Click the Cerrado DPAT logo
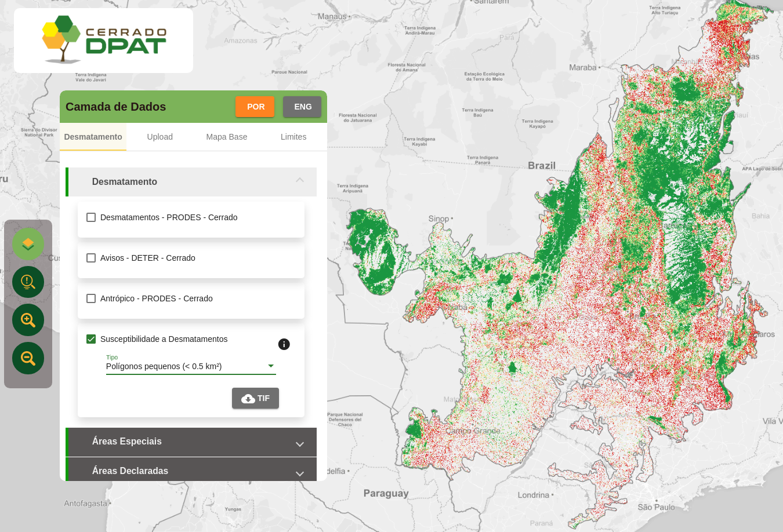 [104, 40]
